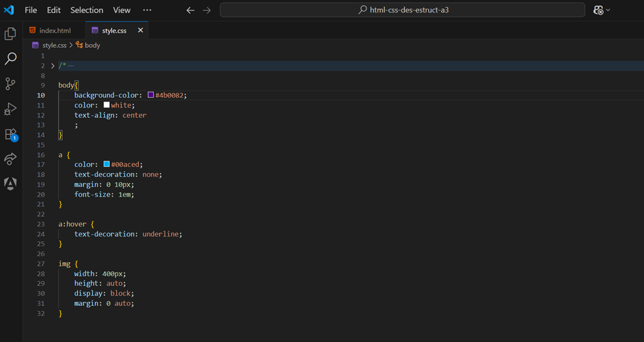Click the 'font-size' property text

[92, 195]
